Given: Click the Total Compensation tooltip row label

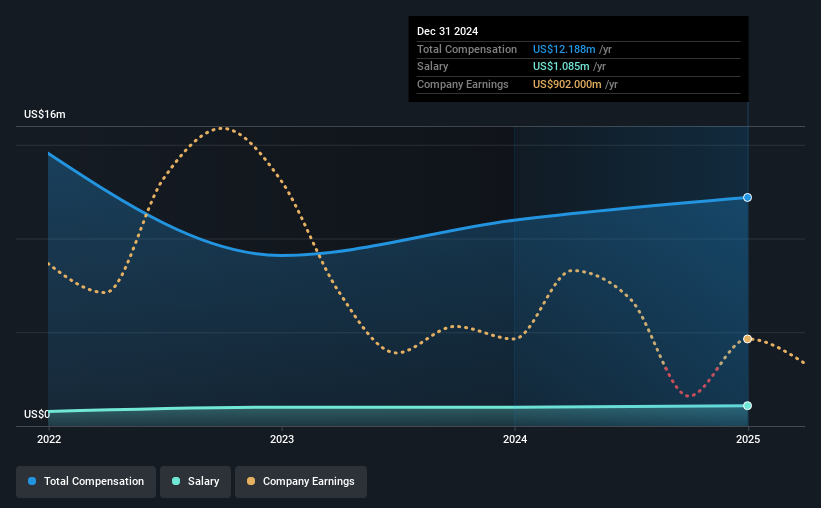Looking at the screenshot, I should tap(467, 49).
